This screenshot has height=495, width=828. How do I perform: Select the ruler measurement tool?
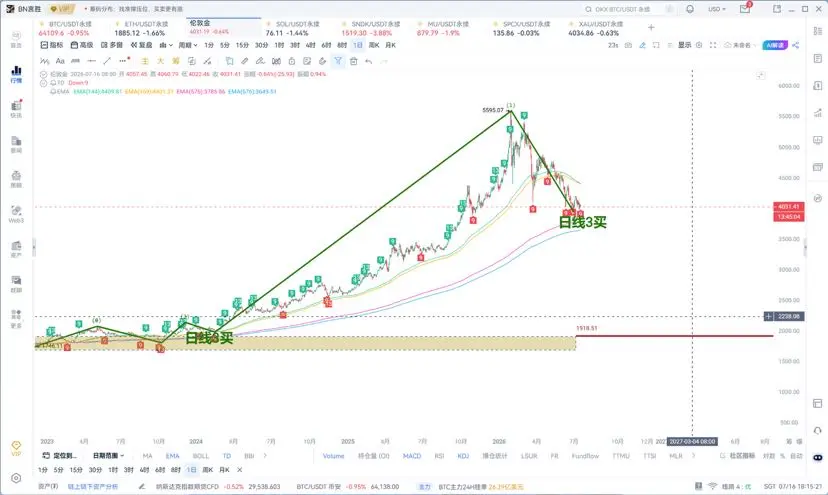pos(76,61)
